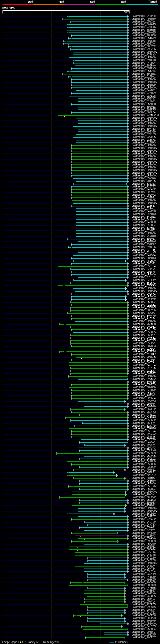160x644 pixels.
Task: Click the UniRef100_P55072 label
Action: [x=143, y=195]
